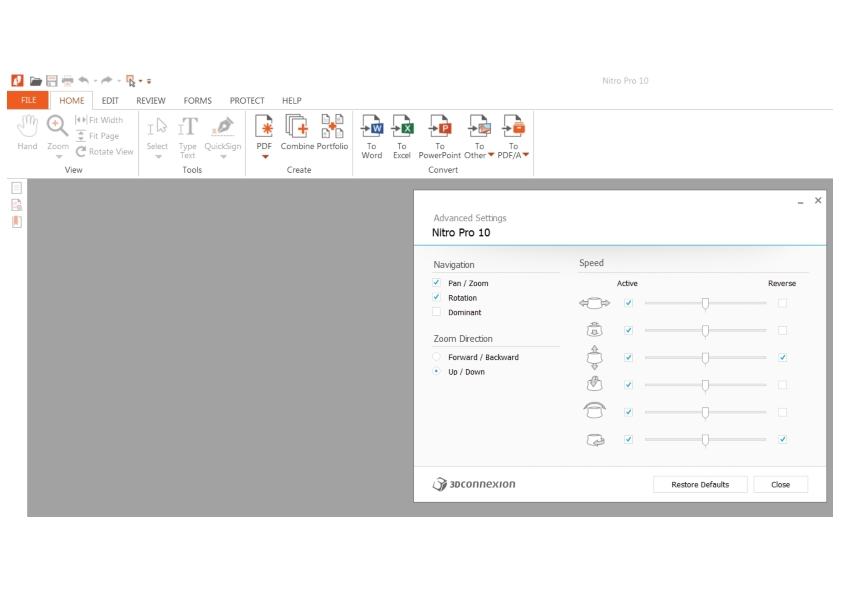The image size is (842, 595).
Task: Click the bottom spin axis speed slider
Action: 705,440
